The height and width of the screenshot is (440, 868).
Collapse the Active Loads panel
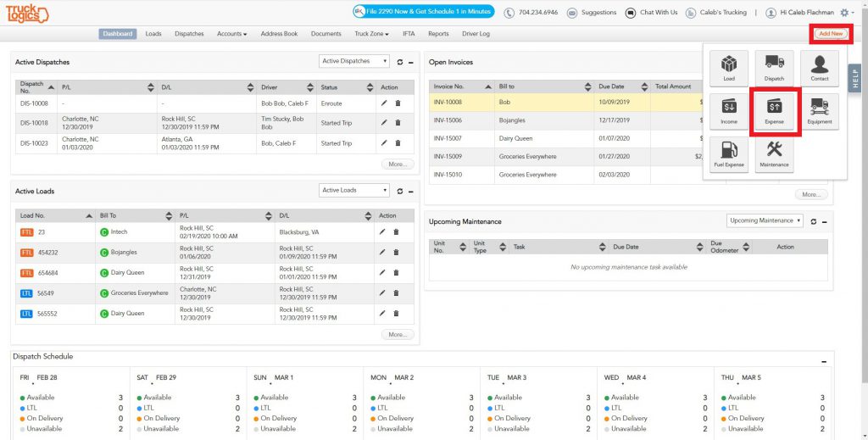pyautogui.click(x=411, y=192)
